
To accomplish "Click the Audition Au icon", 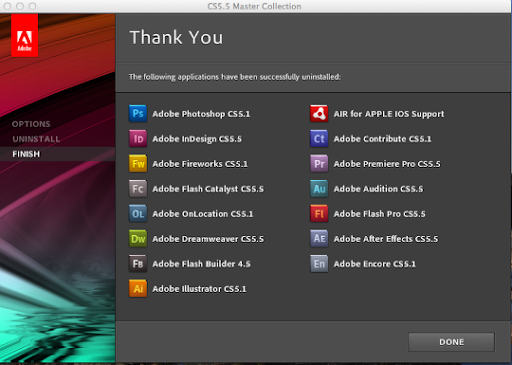I will (319, 189).
